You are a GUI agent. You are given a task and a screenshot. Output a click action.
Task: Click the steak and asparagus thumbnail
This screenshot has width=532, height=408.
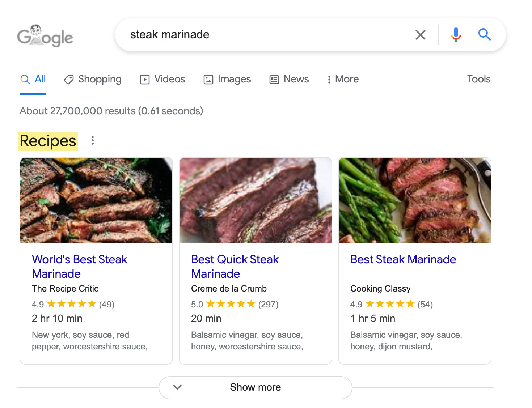coord(415,200)
